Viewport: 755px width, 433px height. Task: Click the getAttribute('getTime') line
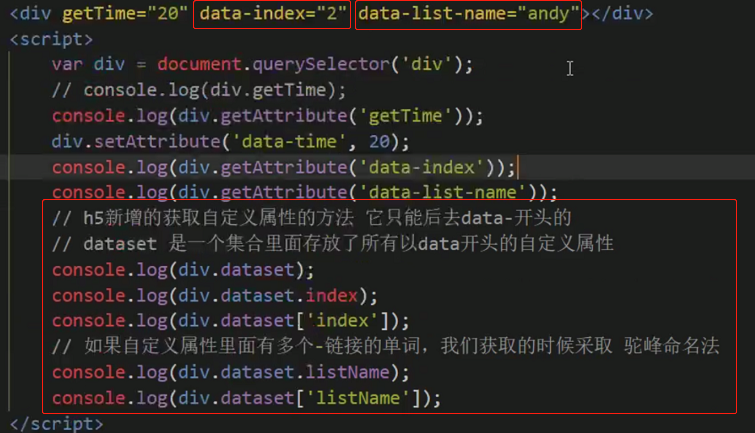click(267, 116)
